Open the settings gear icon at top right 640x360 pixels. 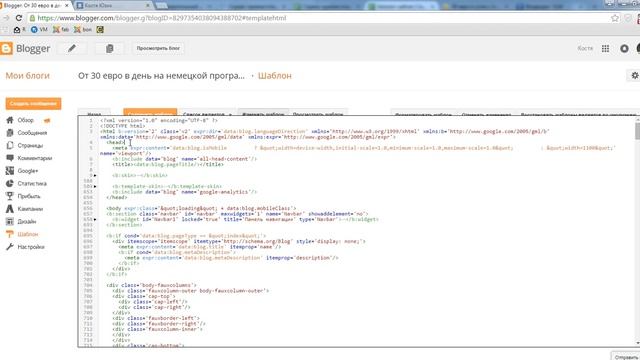point(635,76)
